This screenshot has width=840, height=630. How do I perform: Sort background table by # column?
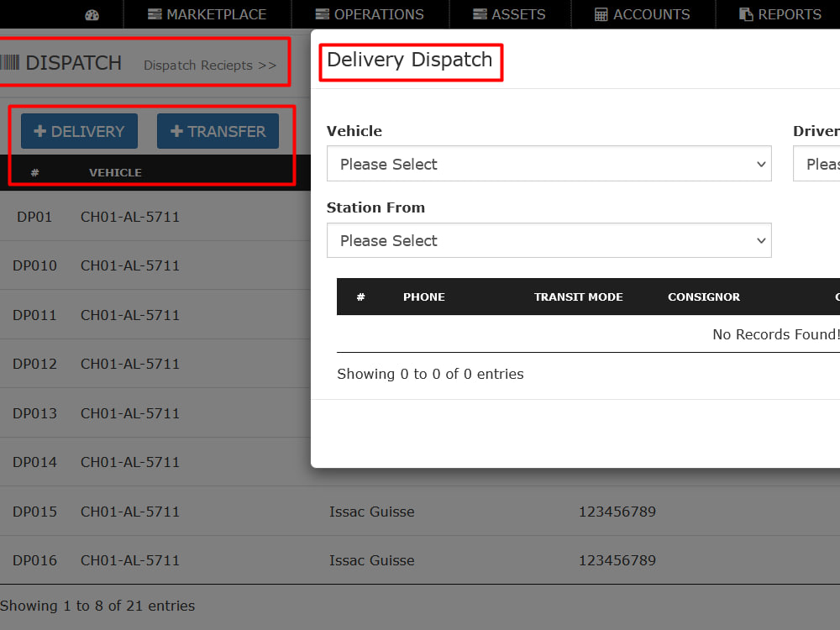click(34, 172)
